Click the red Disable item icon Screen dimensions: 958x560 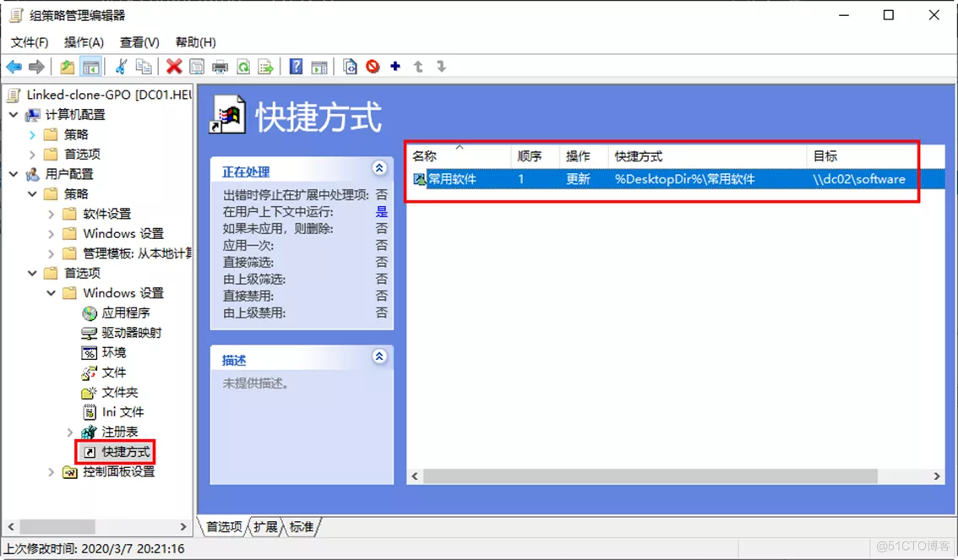[x=373, y=67]
